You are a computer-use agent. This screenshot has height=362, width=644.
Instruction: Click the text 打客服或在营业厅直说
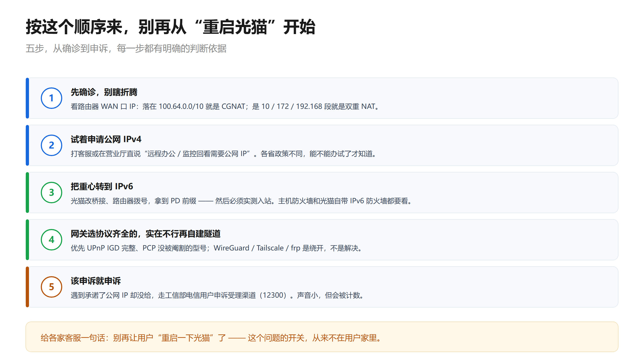224,154
